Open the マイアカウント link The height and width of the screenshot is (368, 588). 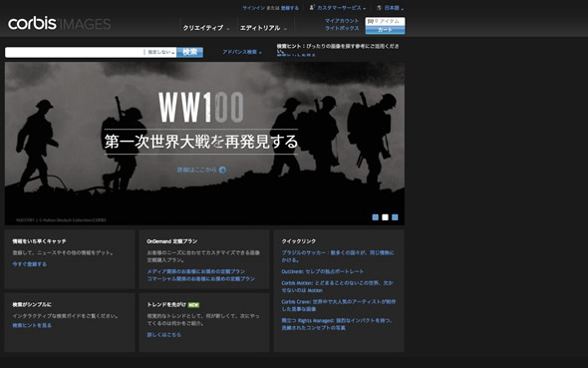point(342,21)
